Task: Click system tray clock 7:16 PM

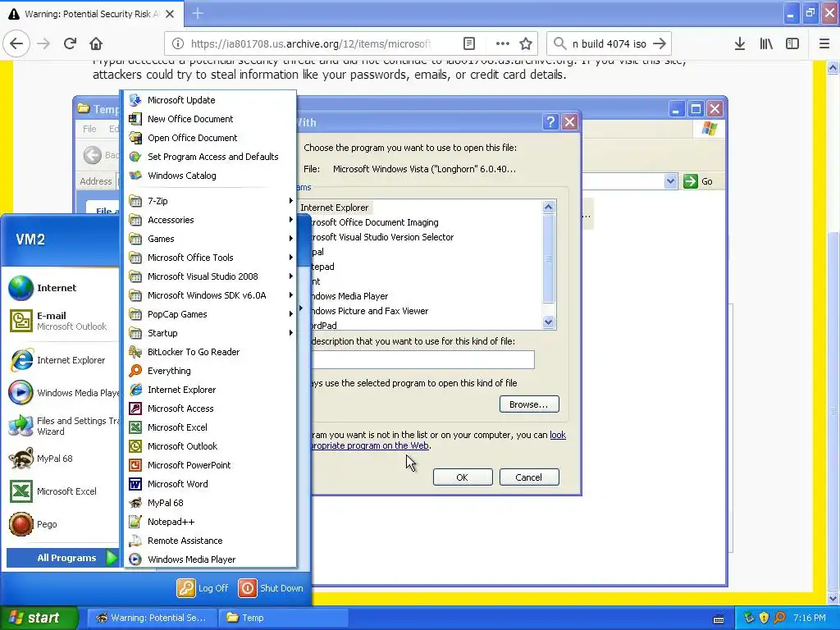Action: 810,618
